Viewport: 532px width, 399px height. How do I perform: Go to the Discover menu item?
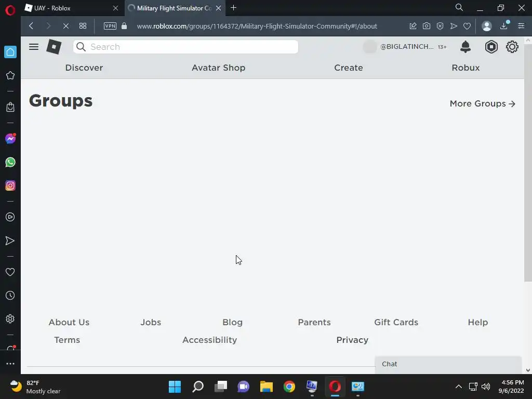coord(84,68)
